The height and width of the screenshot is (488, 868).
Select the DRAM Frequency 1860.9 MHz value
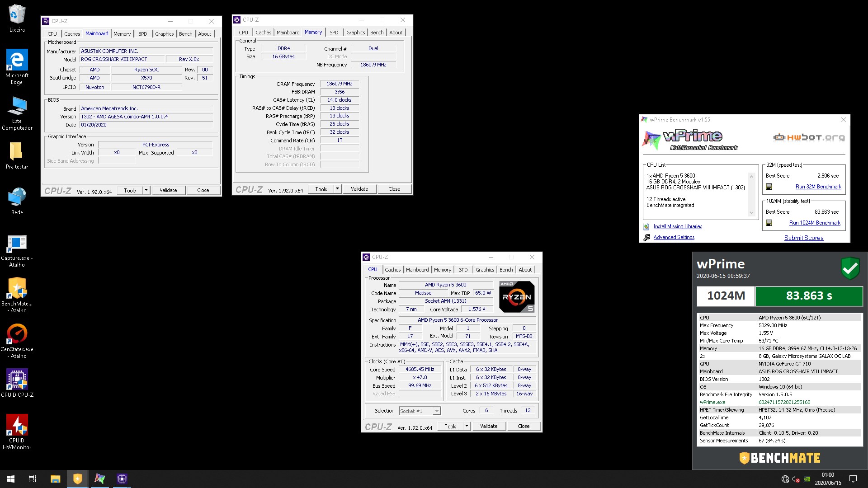340,84
